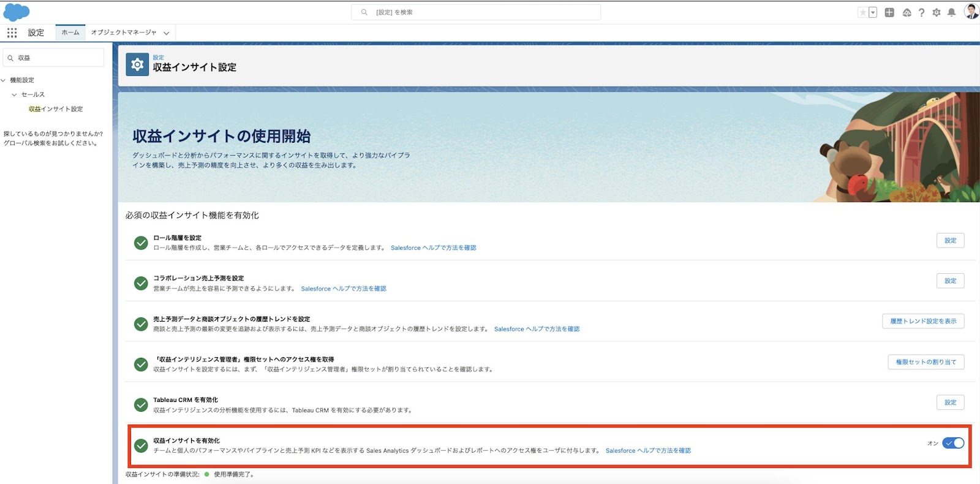Click the ロール階層を設定 row title
This screenshot has height=484, width=980.
pos(177,238)
